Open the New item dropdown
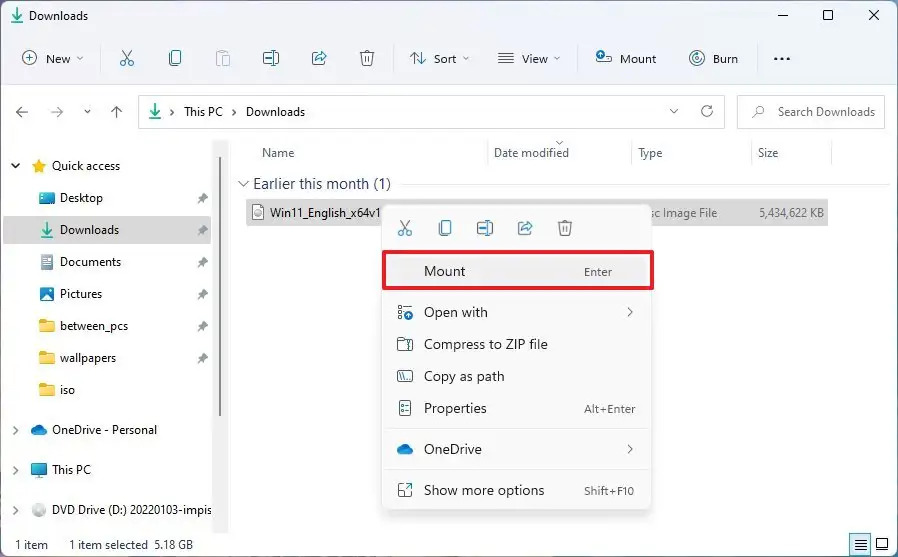This screenshot has height=557, width=898. point(53,58)
